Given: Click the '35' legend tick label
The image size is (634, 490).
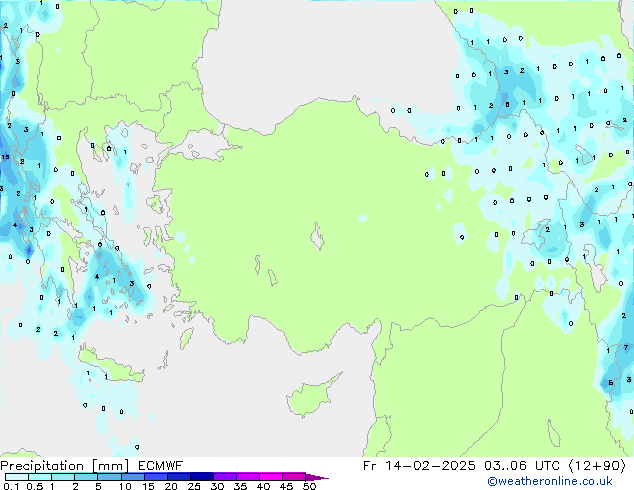Looking at the screenshot, I should pos(240,486).
